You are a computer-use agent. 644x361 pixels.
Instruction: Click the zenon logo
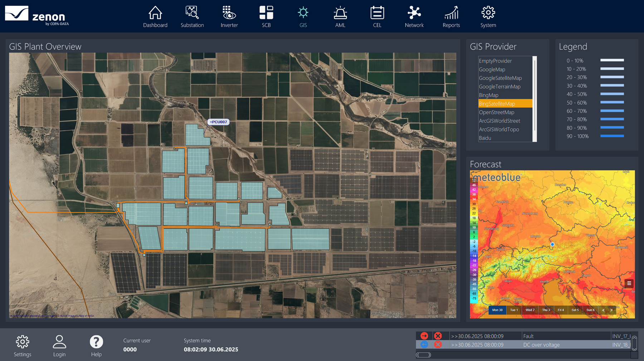coord(37,16)
